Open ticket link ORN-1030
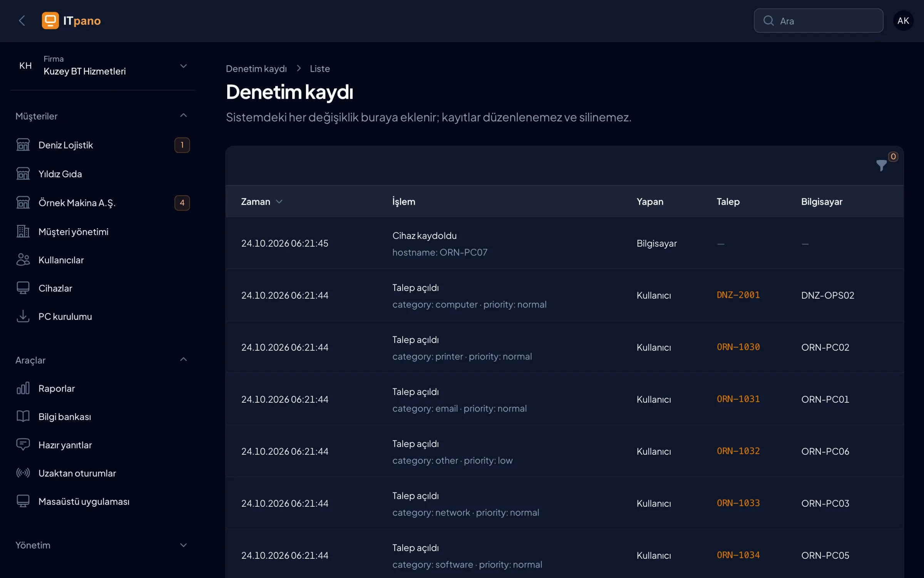Screen dimensions: 924x578 tap(738, 347)
